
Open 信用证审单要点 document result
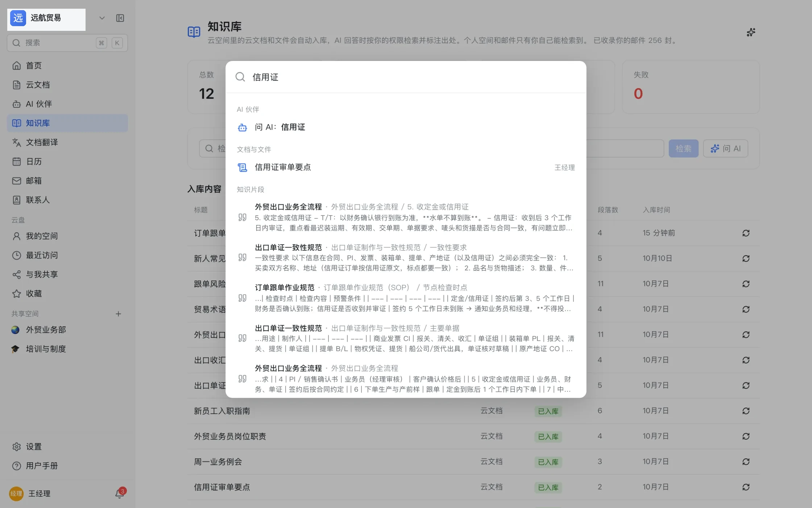406,167
